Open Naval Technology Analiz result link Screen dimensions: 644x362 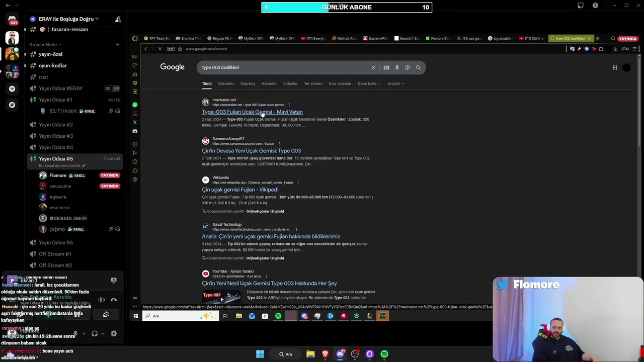(271, 236)
